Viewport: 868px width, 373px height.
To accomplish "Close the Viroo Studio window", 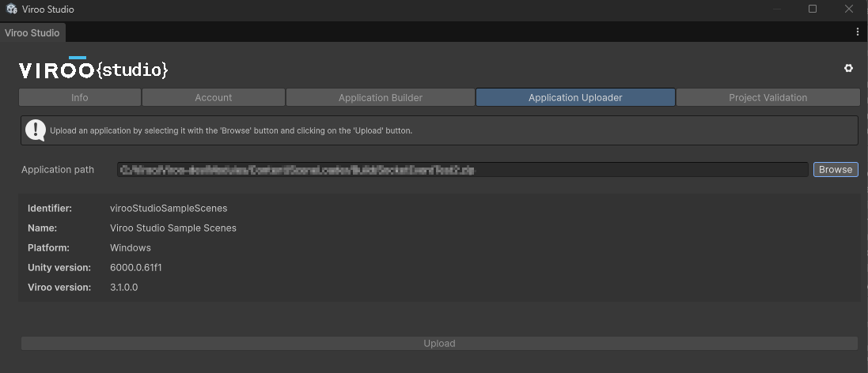I will [x=849, y=9].
